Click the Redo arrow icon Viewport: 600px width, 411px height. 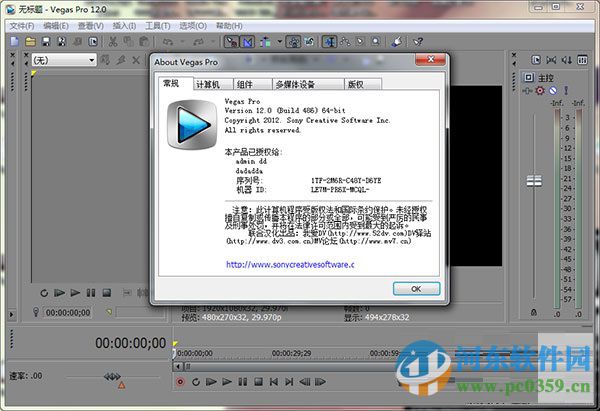198,41
